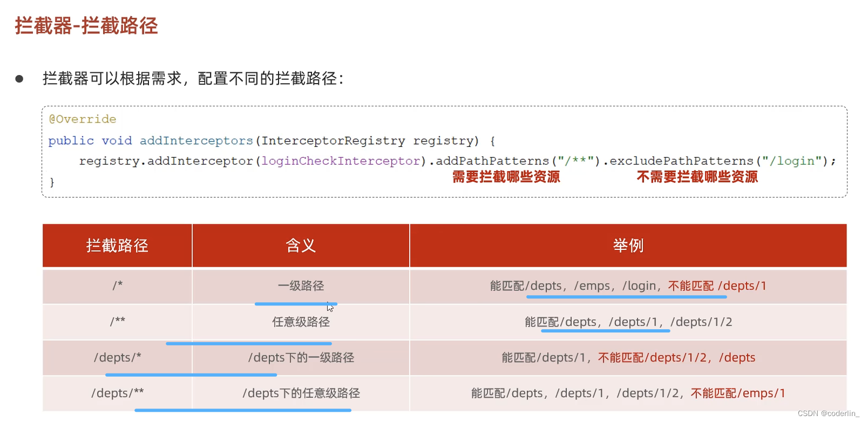Click InterceptorRegistry registry parameter in code

pyautogui.click(x=367, y=141)
